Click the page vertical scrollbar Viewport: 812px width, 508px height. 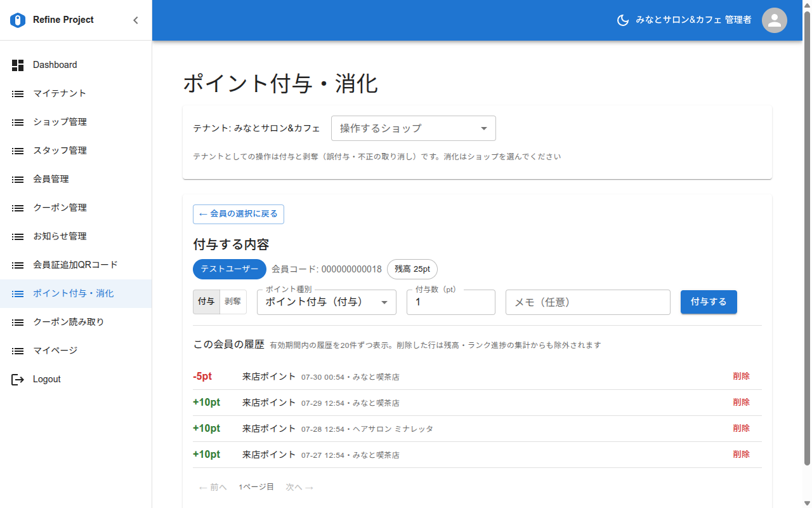coord(807,238)
